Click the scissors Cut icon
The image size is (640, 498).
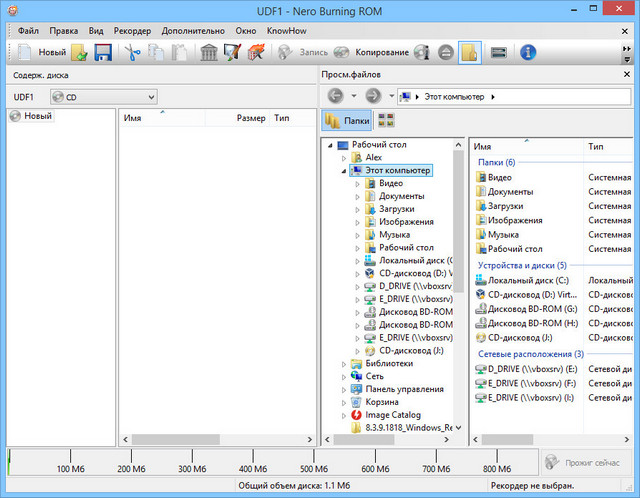point(132,52)
